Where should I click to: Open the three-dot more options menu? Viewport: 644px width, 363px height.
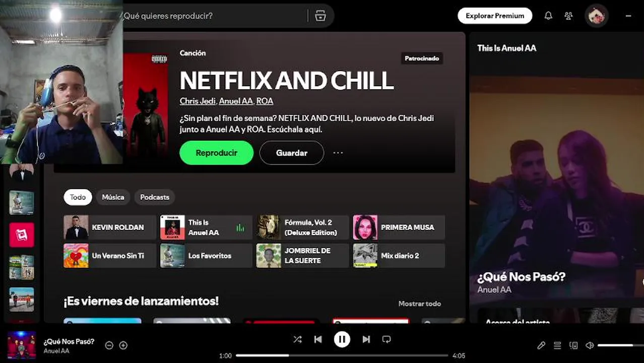coord(338,153)
